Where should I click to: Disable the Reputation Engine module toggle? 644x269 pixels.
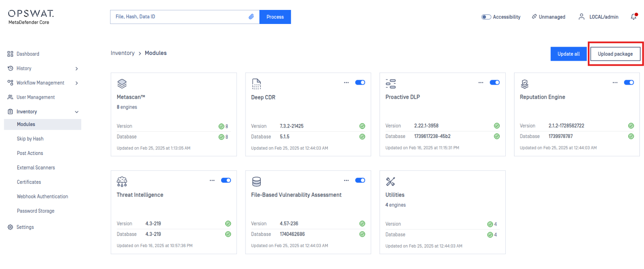point(629,83)
